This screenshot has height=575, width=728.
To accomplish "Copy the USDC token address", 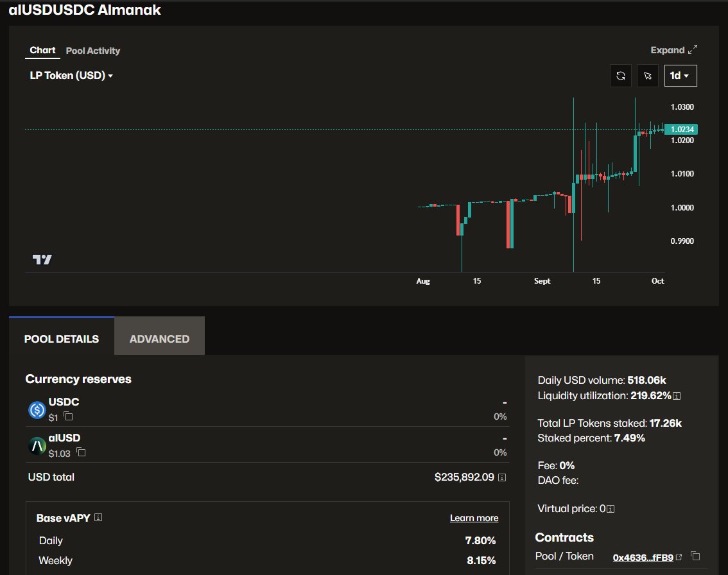I will [68, 416].
